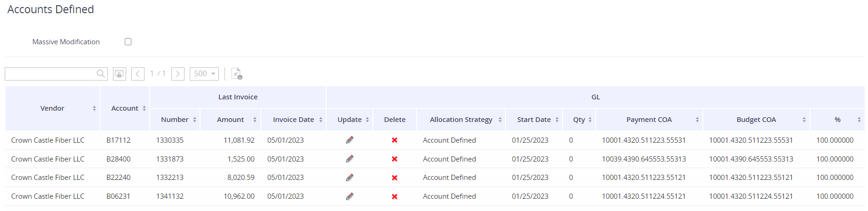
Task: Sort by Start Date column
Action: (557, 120)
